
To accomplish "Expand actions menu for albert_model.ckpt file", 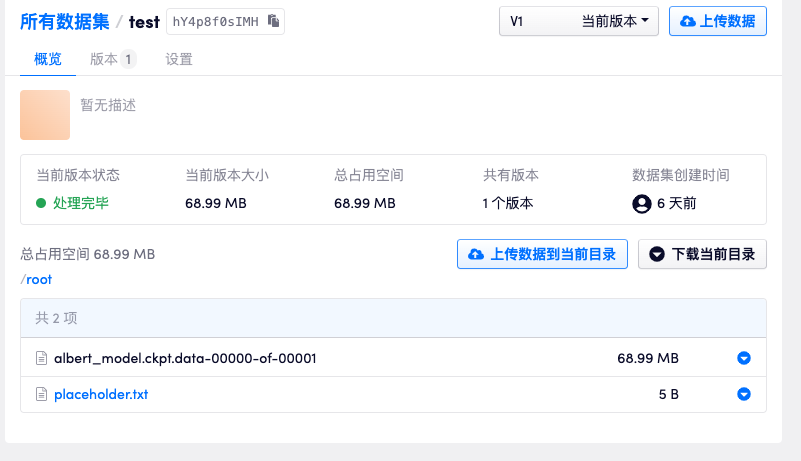I will click(743, 358).
